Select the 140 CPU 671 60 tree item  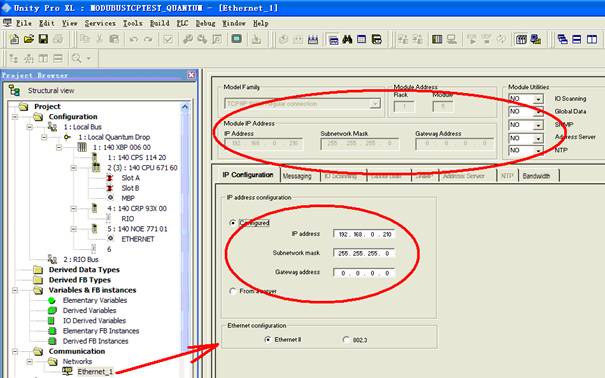142,167
